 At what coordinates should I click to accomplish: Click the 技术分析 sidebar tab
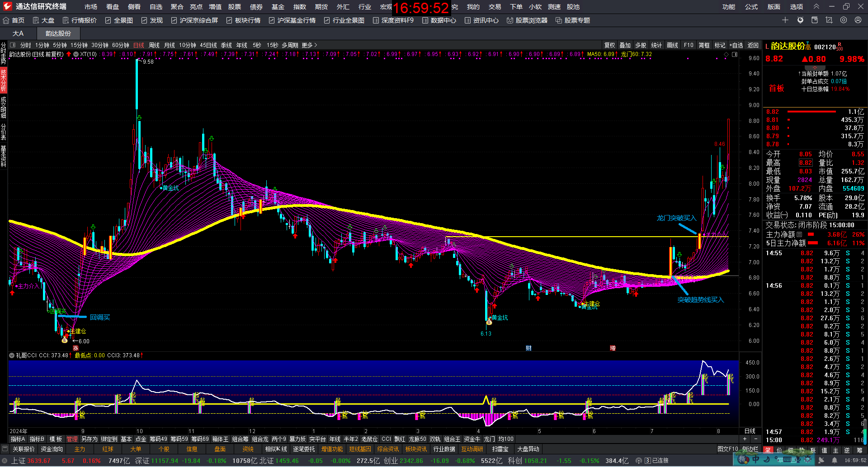(x=4, y=80)
